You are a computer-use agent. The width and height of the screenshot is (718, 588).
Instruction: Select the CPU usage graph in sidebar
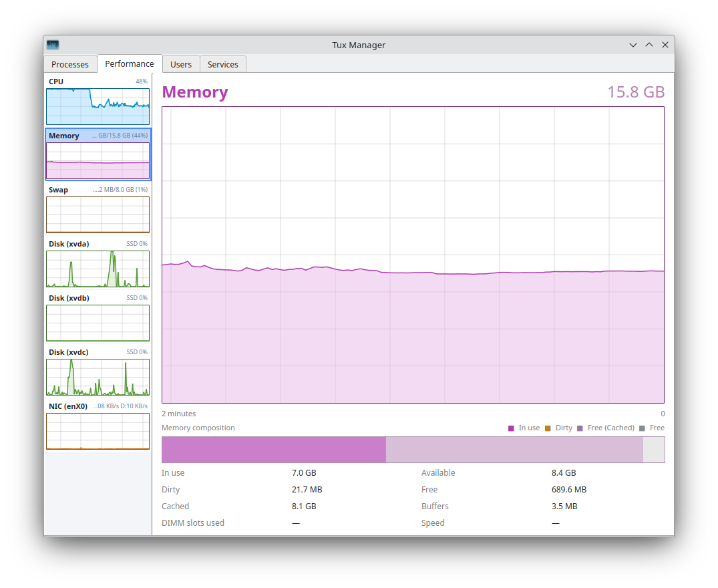pyautogui.click(x=98, y=107)
